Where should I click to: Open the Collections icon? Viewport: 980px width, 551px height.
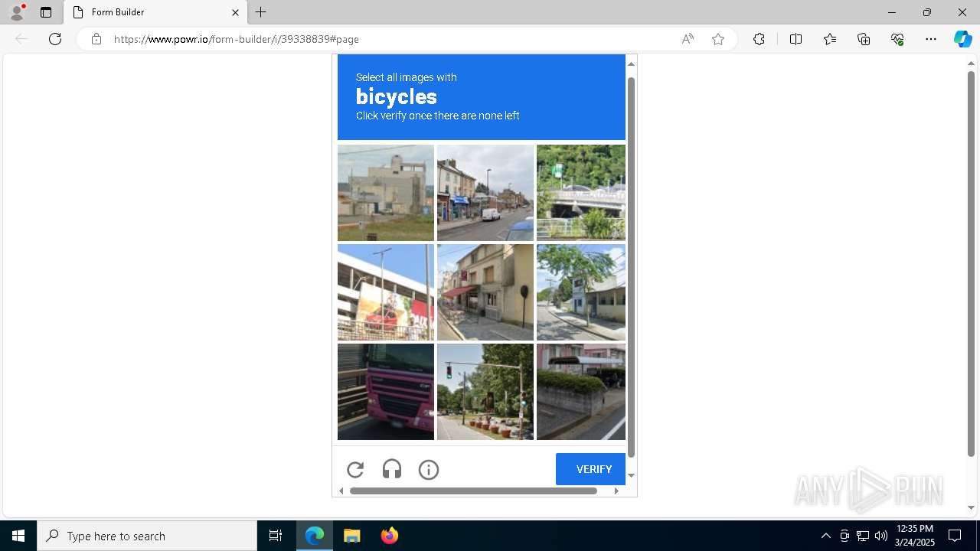864,39
